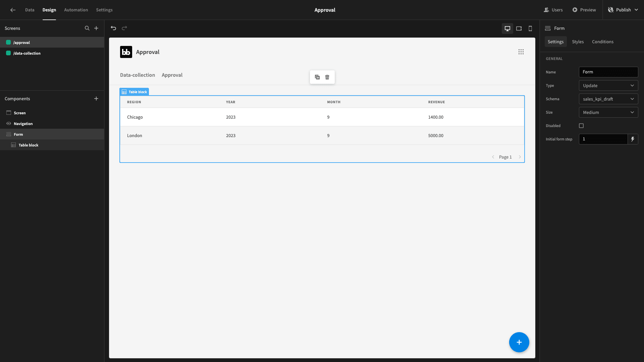The image size is (644, 362).
Task: Switch to the Styles tab
Action: pos(578,42)
